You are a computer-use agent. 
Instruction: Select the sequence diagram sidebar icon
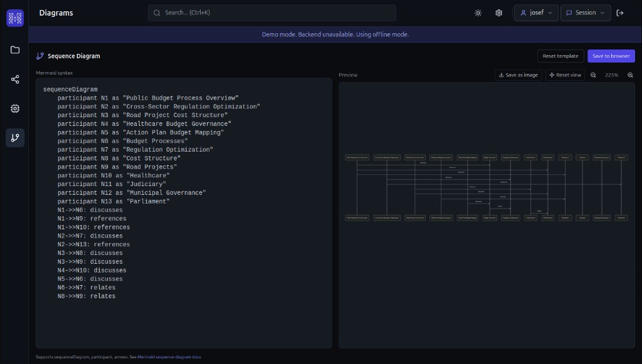14,138
